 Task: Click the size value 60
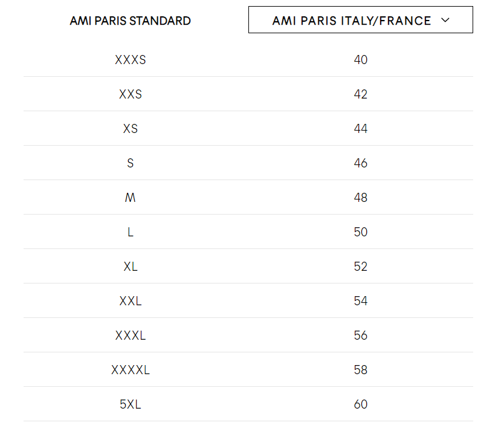pos(361,404)
